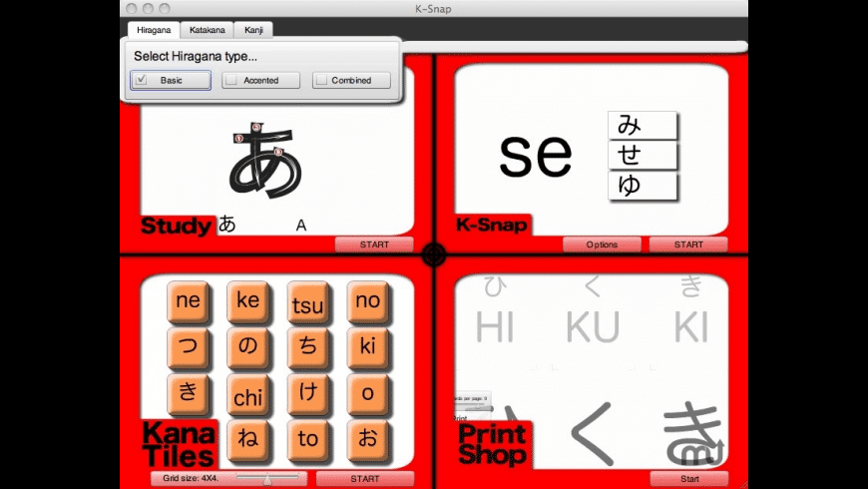Start the K-Snap game
Screen dimensions: 868x489
[688, 244]
